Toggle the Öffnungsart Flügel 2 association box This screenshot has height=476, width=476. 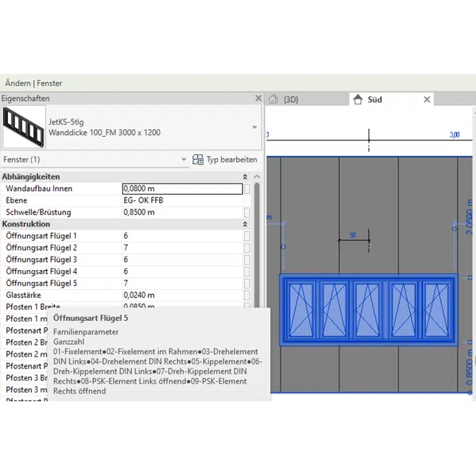(x=247, y=248)
